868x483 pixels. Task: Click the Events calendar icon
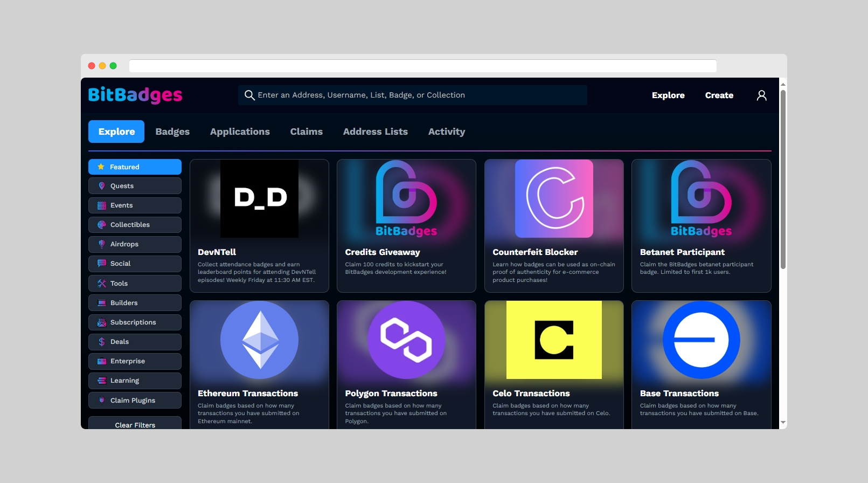coord(101,205)
